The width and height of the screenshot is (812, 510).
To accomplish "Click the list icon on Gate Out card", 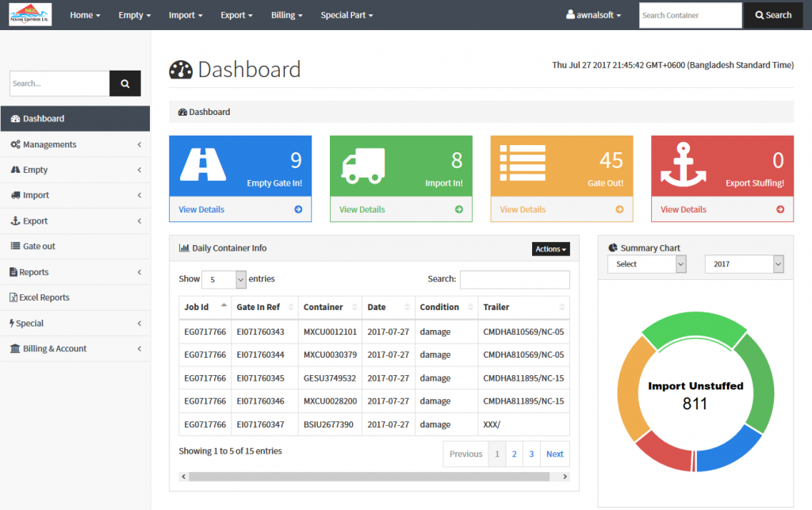I will pos(523,163).
